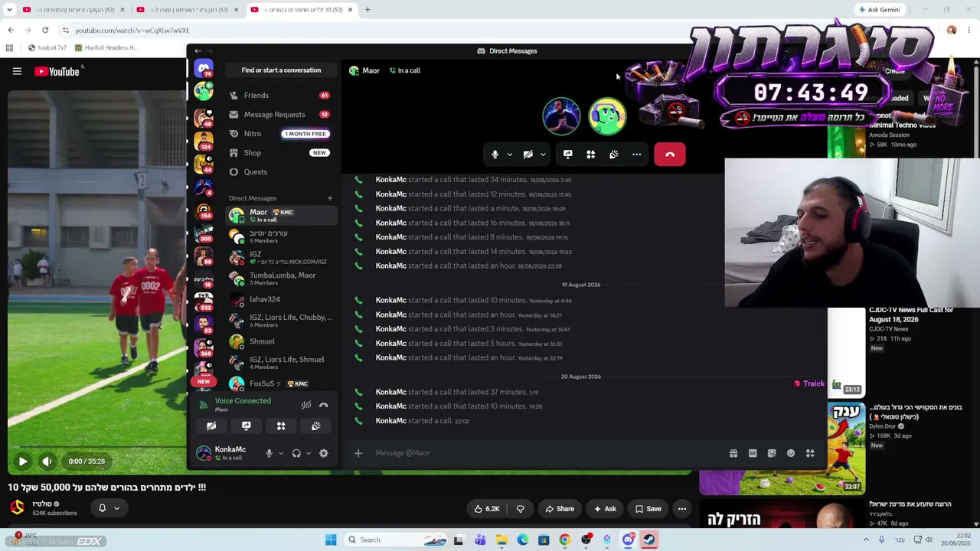
Task: Turn on camera in voice connected panel
Action: 211,426
